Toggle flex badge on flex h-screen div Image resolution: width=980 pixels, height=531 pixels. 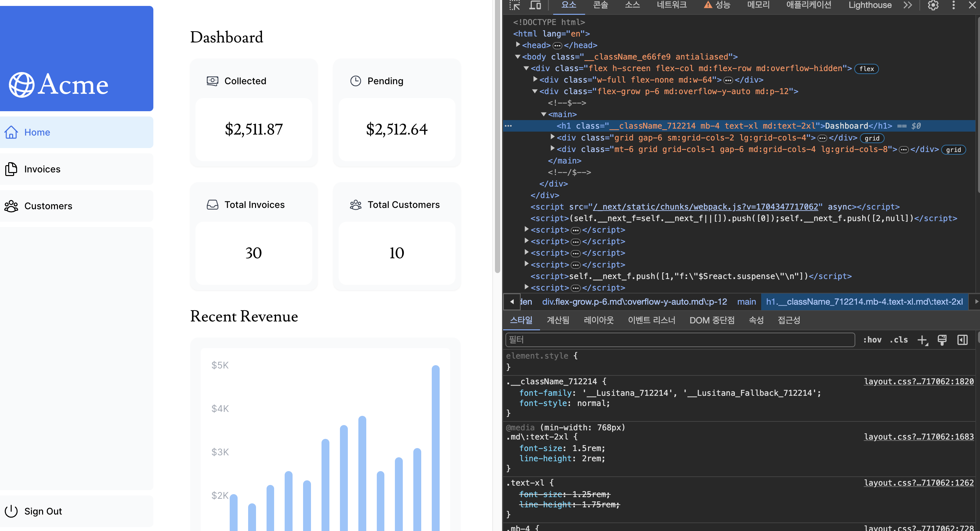coord(866,69)
